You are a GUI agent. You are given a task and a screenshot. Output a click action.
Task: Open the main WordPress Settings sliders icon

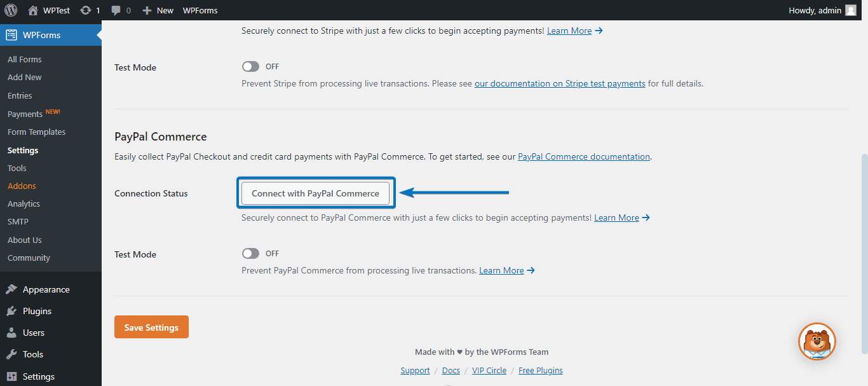(11, 376)
